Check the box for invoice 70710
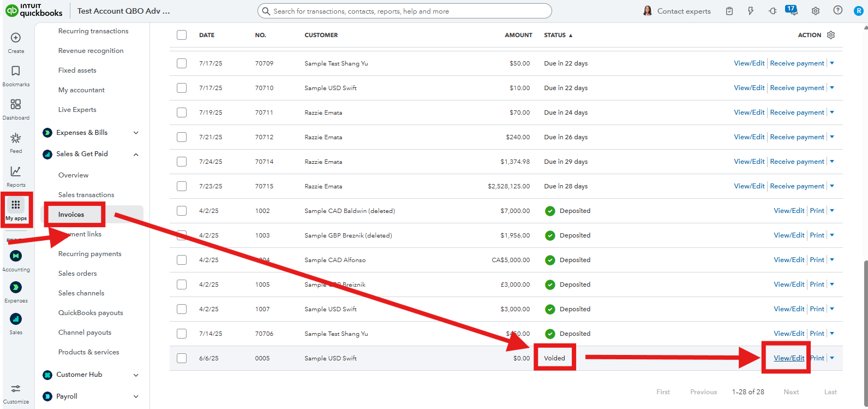The width and height of the screenshot is (868, 409). [x=182, y=88]
